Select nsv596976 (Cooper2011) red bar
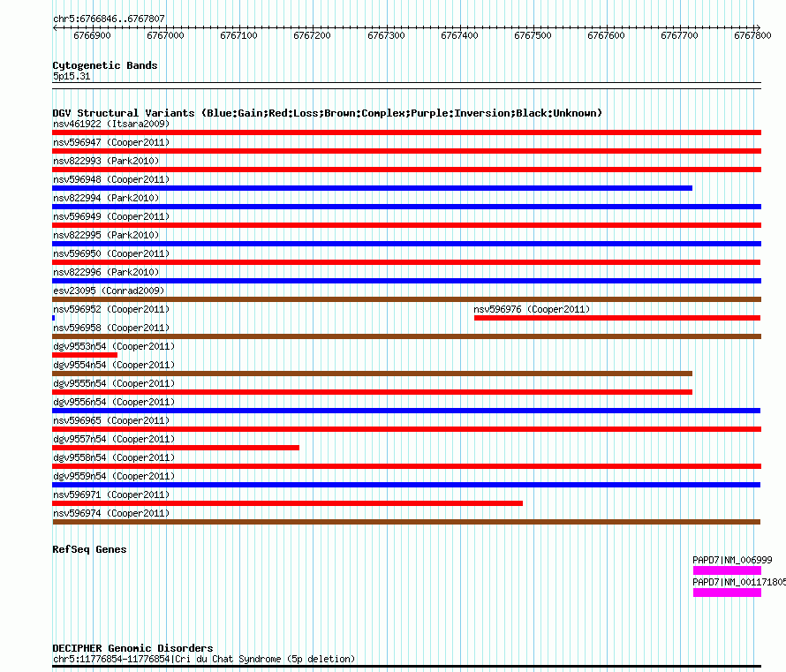Viewport: 786px width, 672px height. 617,318
